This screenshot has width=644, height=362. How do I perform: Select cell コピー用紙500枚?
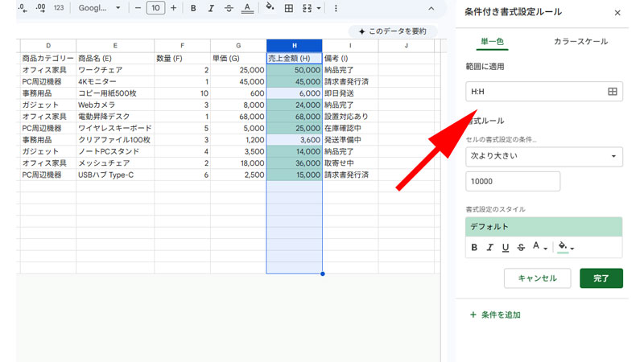point(115,93)
